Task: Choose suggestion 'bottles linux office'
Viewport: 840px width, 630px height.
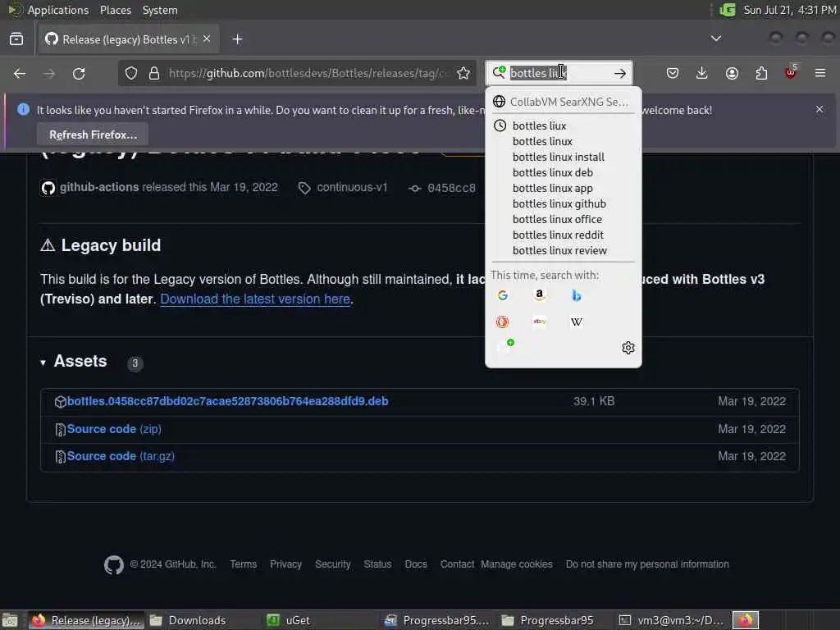Action: coord(563,219)
